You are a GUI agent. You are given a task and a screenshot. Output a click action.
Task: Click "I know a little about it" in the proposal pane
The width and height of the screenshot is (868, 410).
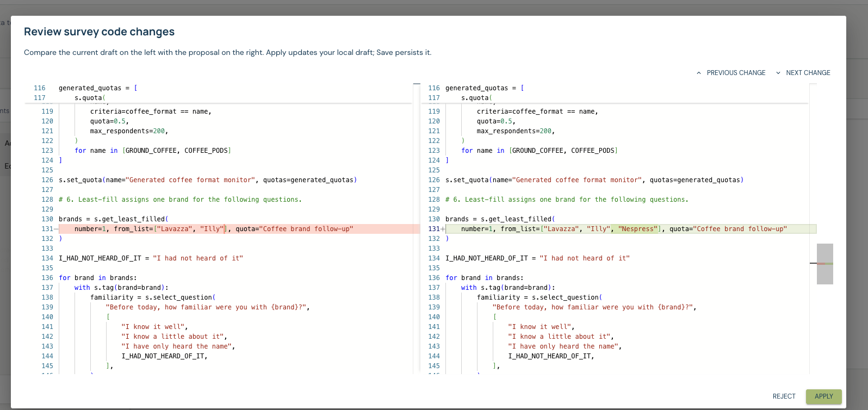pyautogui.click(x=561, y=337)
